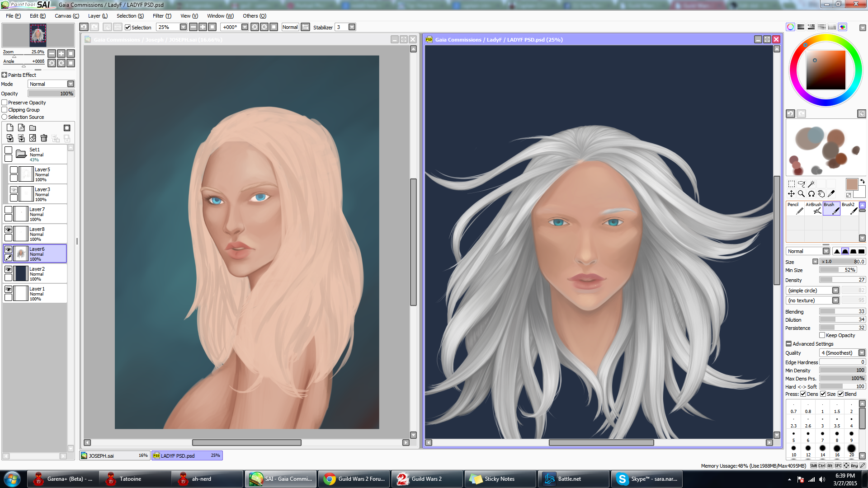This screenshot has height=488, width=868.
Task: Choose the Brush2 tool
Action: point(849,208)
